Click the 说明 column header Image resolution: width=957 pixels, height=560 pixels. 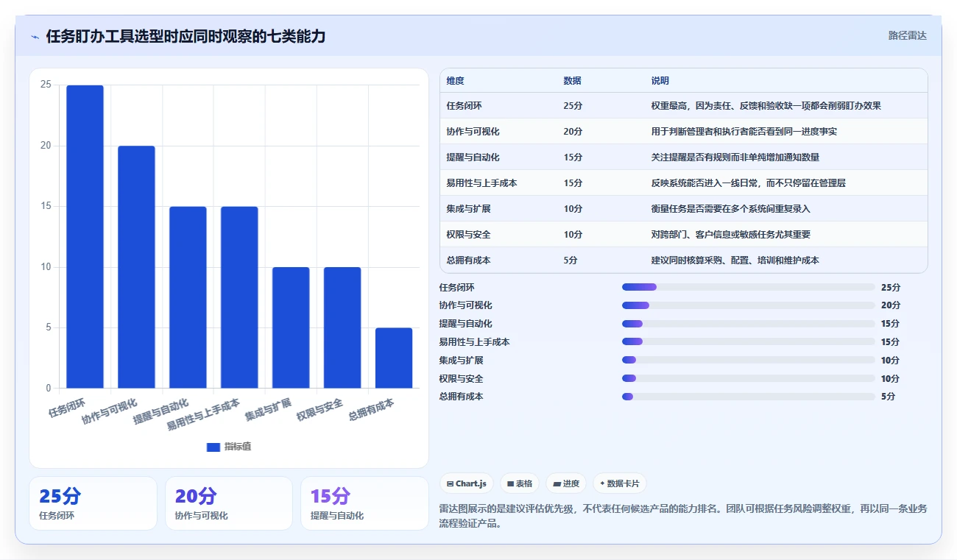[660, 81]
